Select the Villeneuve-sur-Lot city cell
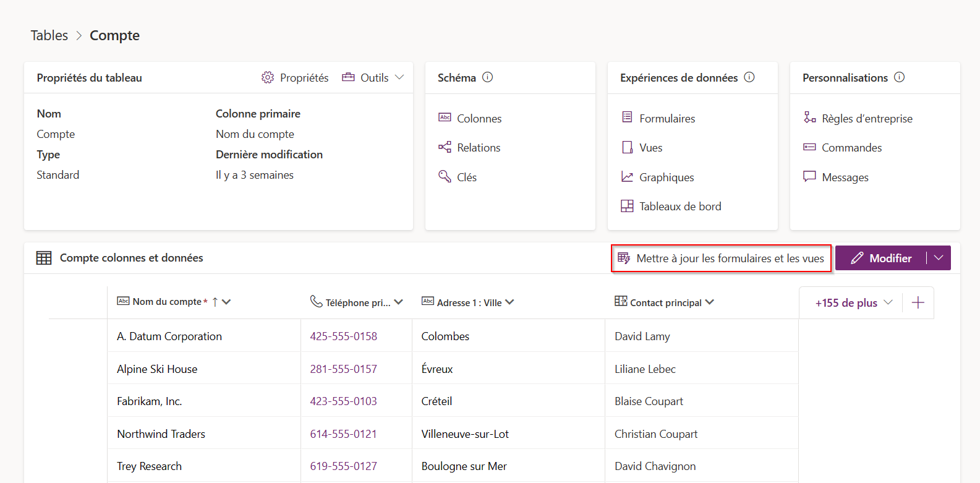Screen dimensions: 980x483 pos(508,434)
